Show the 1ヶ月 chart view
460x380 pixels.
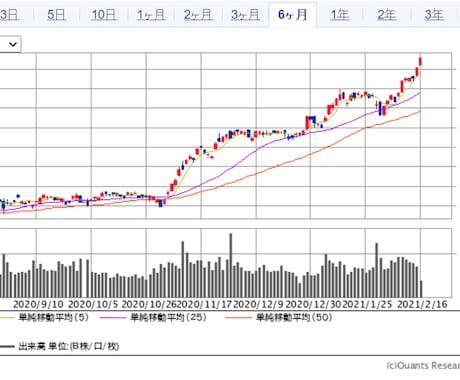(x=151, y=15)
